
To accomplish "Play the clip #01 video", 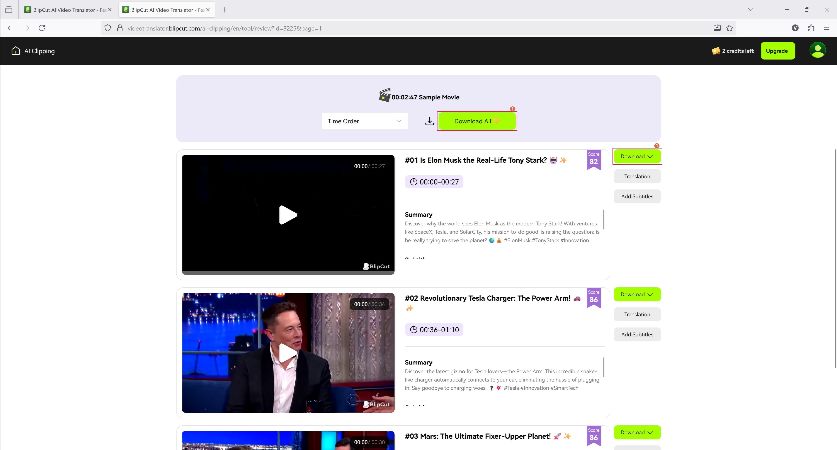I will click(x=288, y=215).
